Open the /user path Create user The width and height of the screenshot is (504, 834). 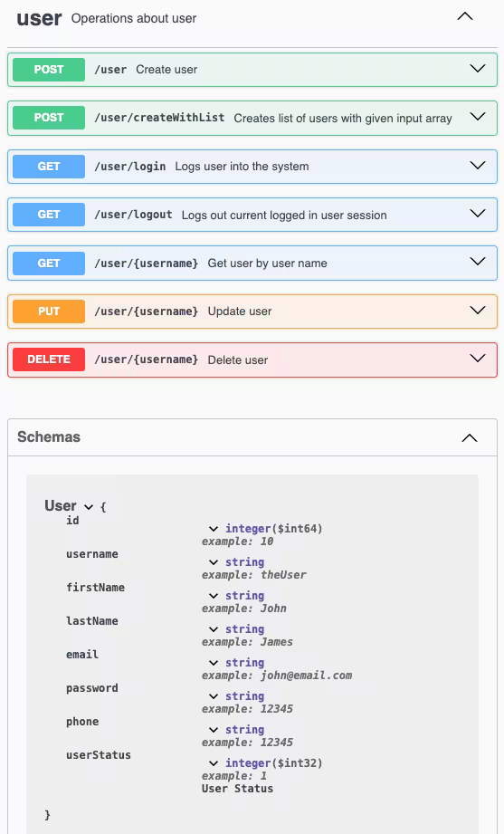point(110,70)
